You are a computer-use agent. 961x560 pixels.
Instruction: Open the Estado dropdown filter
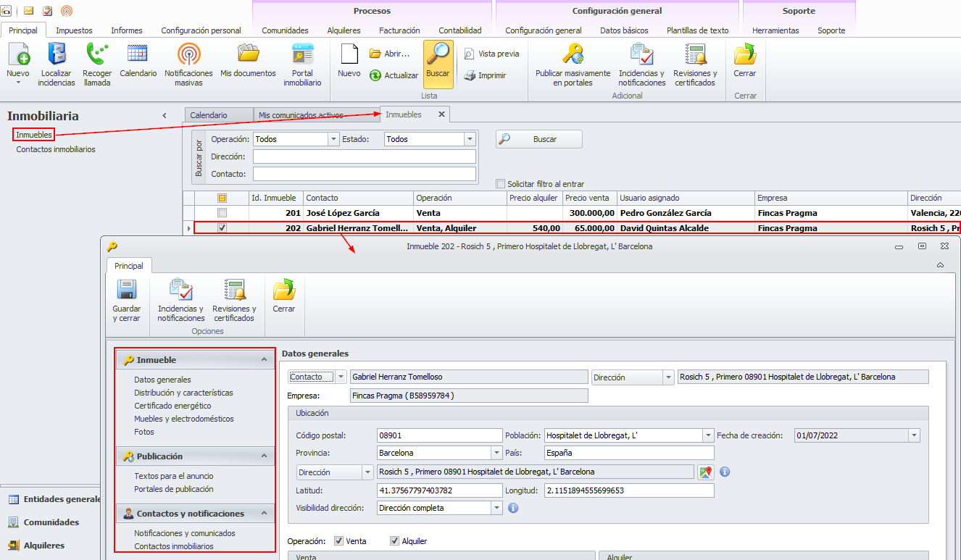[470, 139]
